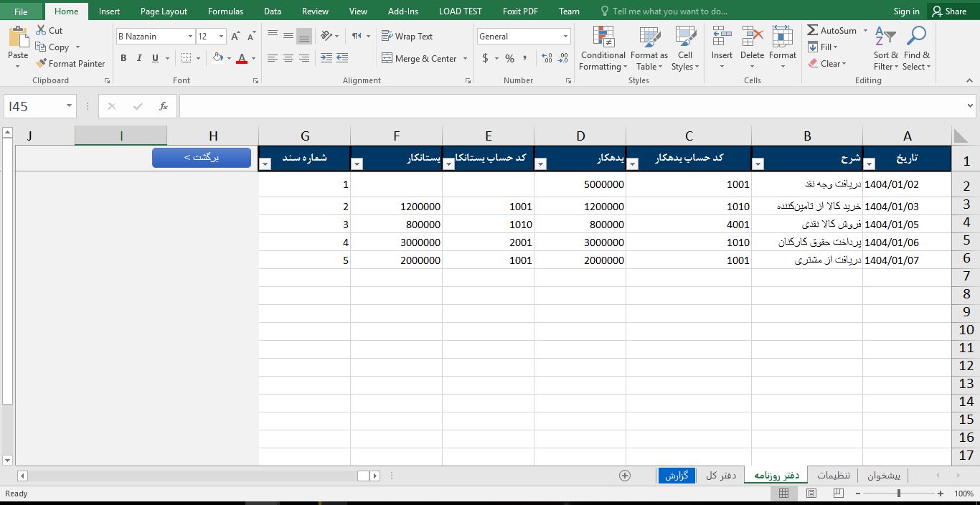Viewport: 980px width, 505px height.
Task: Align text to bottom icon
Action: 304,36
